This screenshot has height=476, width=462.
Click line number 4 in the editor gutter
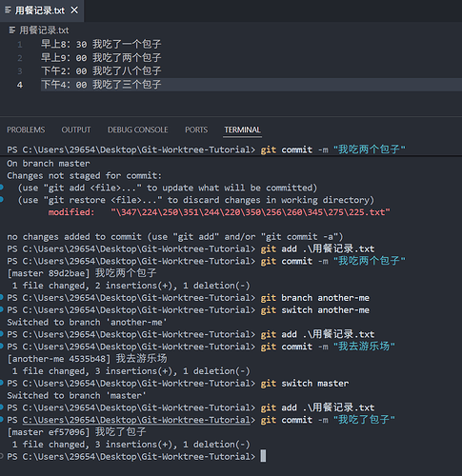[x=20, y=85]
